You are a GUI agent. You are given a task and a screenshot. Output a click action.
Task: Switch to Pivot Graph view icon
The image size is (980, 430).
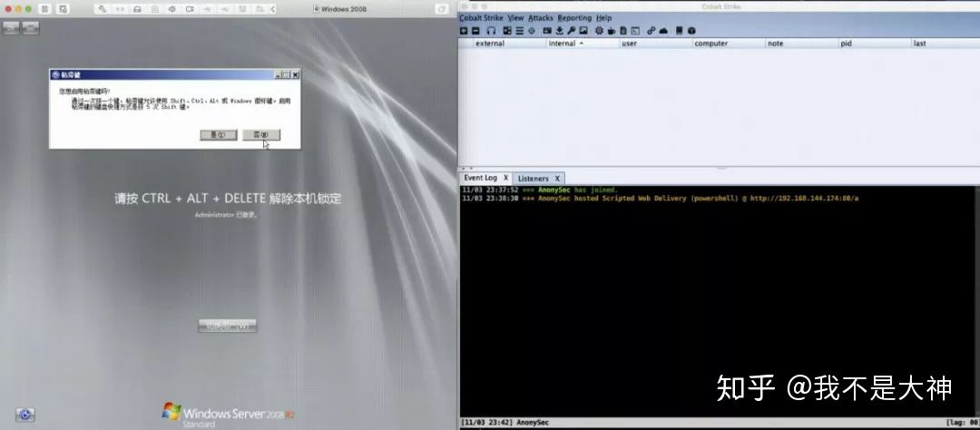coord(507,31)
